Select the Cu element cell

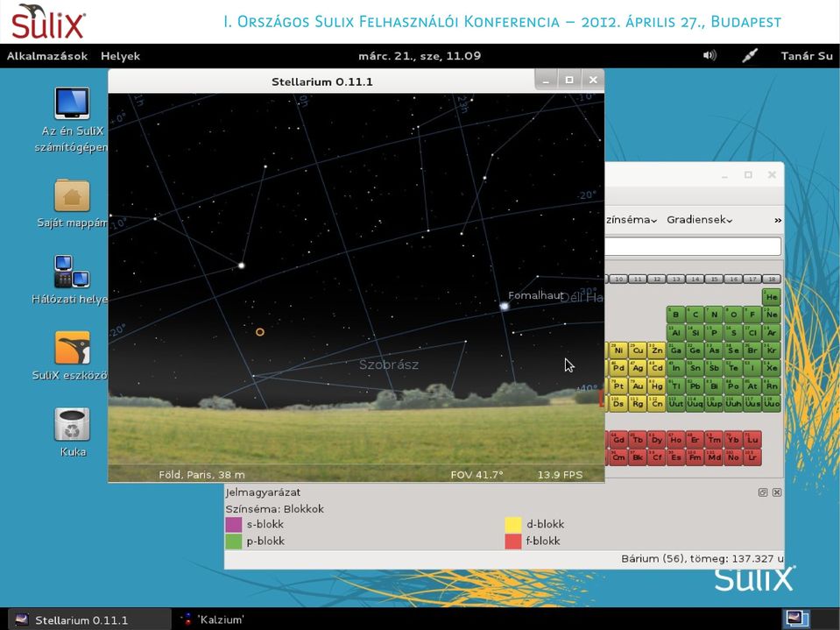[x=638, y=350]
